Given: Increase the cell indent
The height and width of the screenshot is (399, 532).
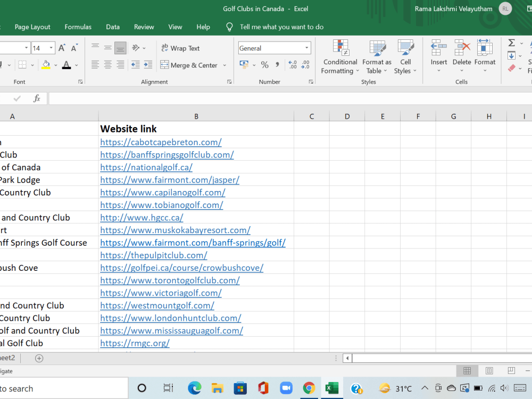Looking at the screenshot, I should [148, 64].
